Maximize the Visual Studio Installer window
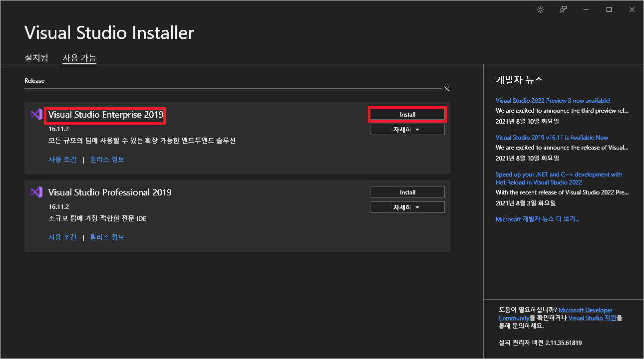 click(609, 9)
